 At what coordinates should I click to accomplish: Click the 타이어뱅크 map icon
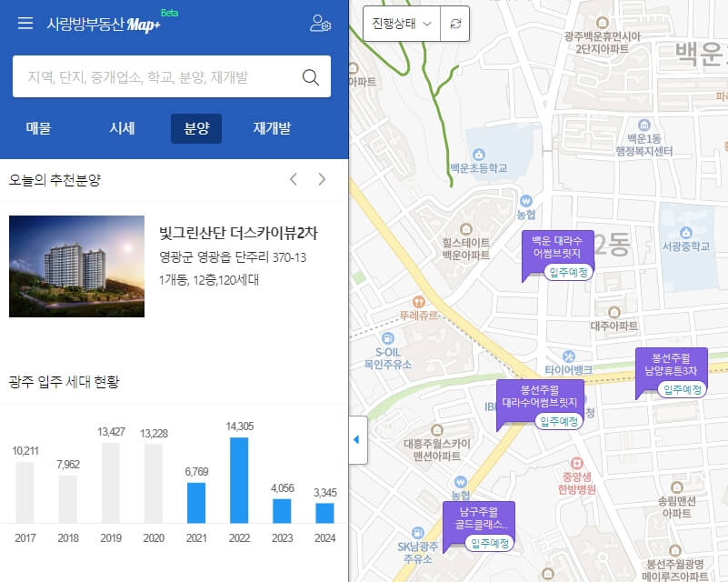coord(568,356)
